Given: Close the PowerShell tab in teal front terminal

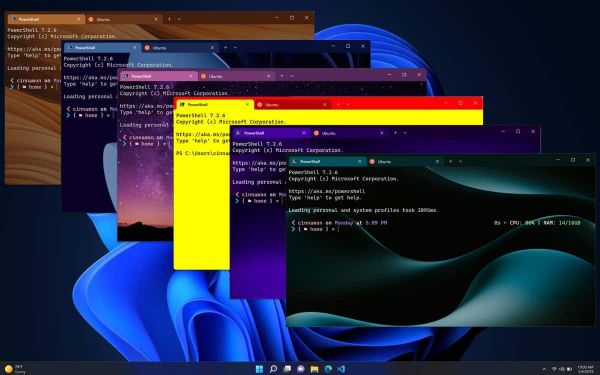Looking at the screenshot, I should (x=359, y=161).
